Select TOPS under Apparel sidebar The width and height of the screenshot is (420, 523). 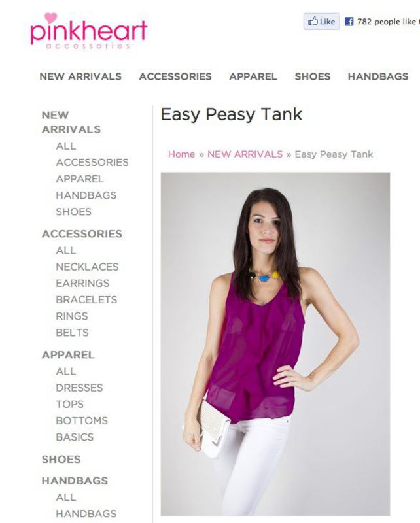pyautogui.click(x=70, y=404)
